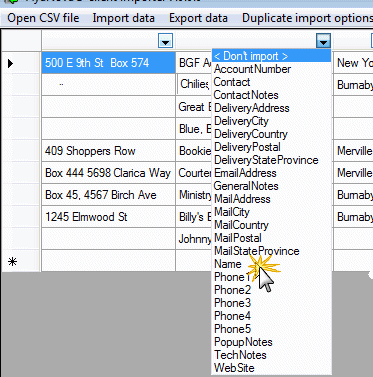
Task: Select the current row arrow header
Action: coord(21,63)
